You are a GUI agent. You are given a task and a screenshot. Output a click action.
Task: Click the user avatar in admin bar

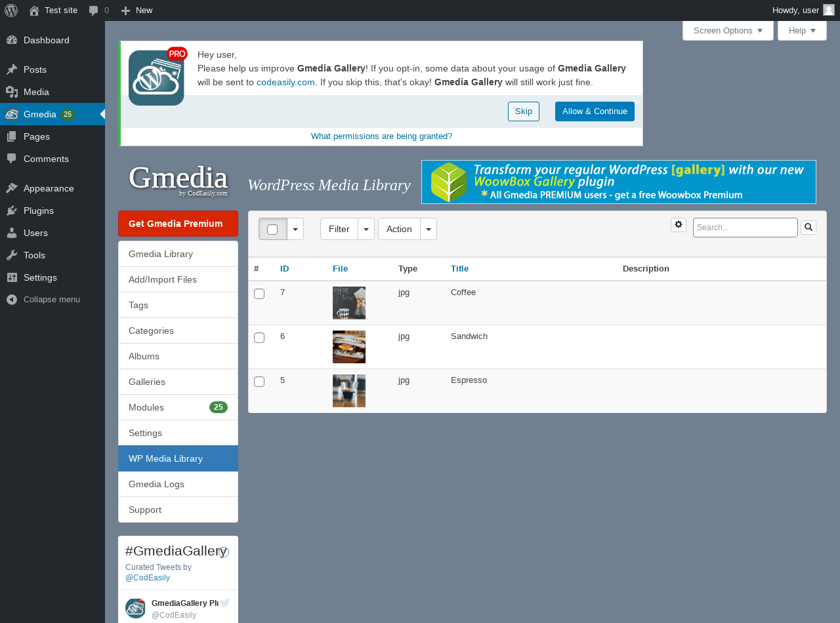(829, 10)
